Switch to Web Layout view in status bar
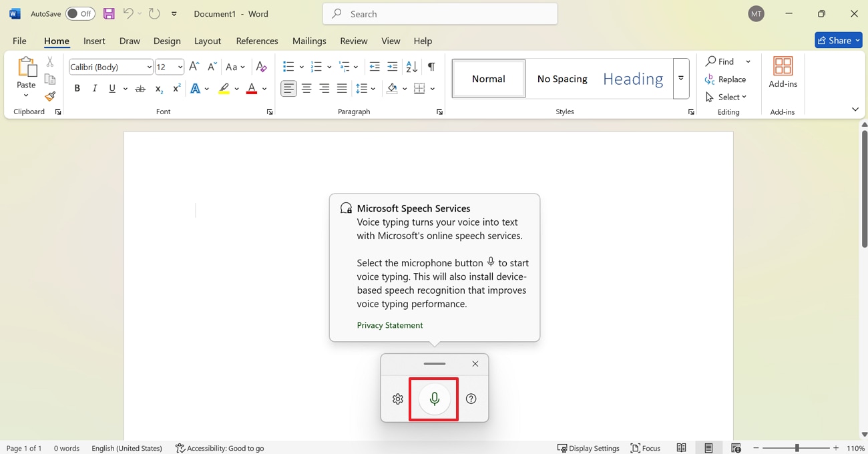The width and height of the screenshot is (868, 454). (736, 448)
